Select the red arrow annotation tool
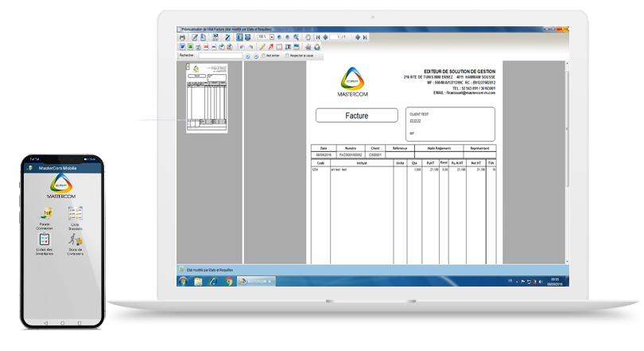This screenshot has width=644, height=351. point(270,47)
